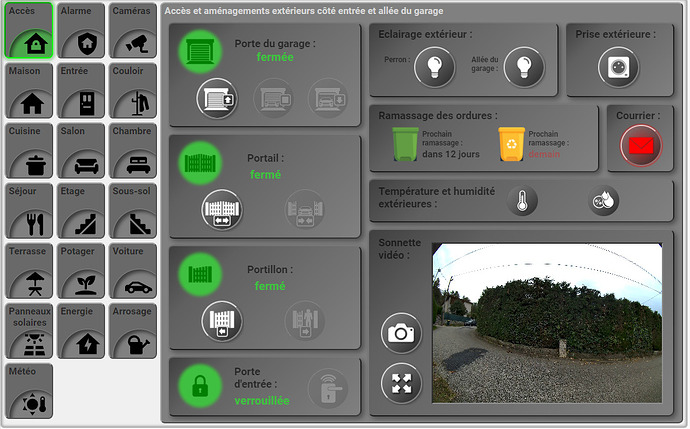
Task: Expand the video doorbell to fullscreen
Action: 401,383
